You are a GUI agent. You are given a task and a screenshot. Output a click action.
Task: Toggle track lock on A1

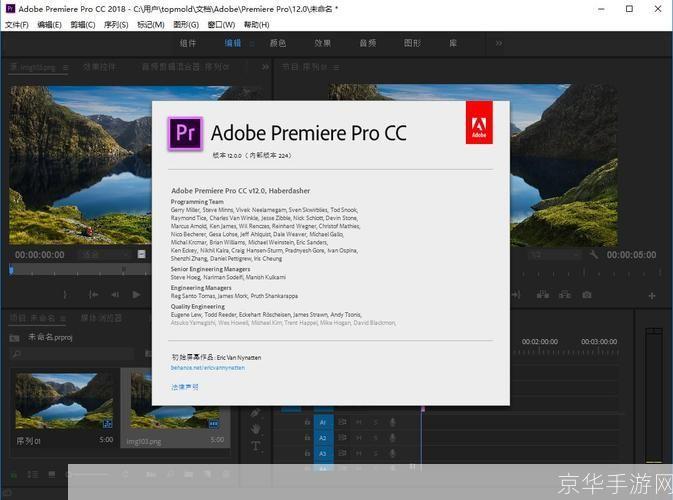click(307, 422)
